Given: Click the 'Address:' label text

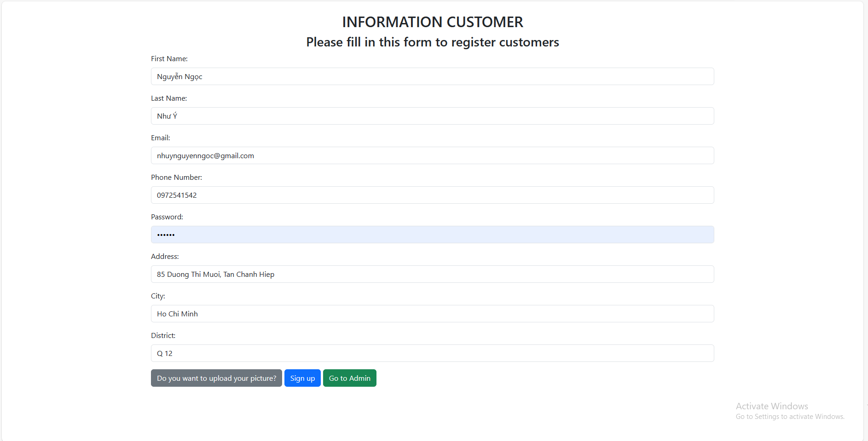Looking at the screenshot, I should click(x=165, y=257).
